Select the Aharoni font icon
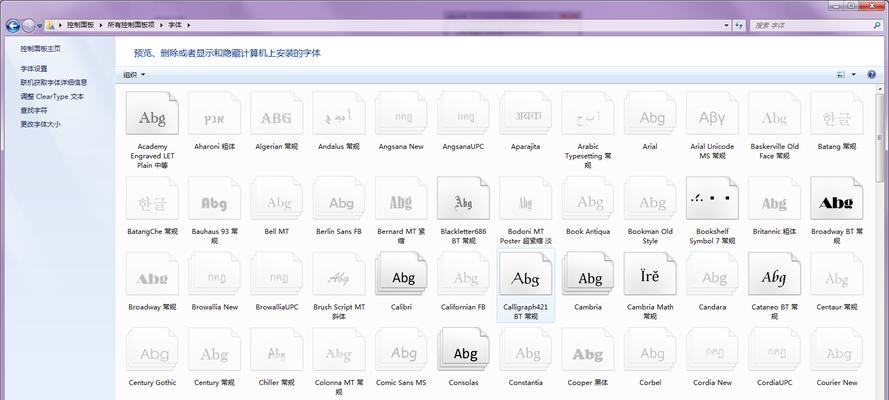This screenshot has width=889, height=400. coord(214,113)
